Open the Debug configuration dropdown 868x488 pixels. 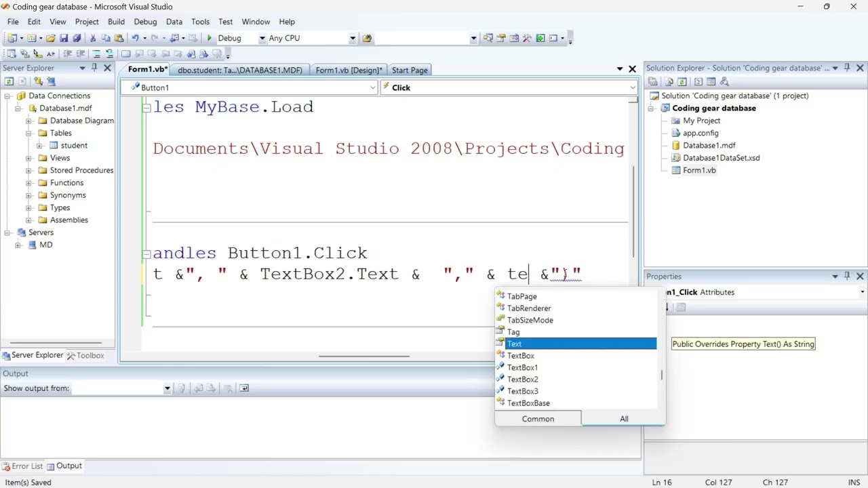[262, 38]
